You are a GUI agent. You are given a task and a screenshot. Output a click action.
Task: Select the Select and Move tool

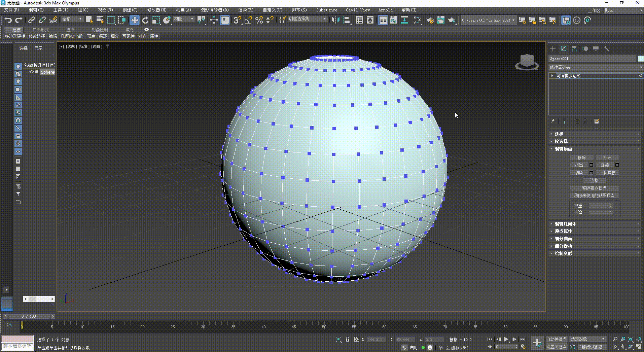pos(134,20)
